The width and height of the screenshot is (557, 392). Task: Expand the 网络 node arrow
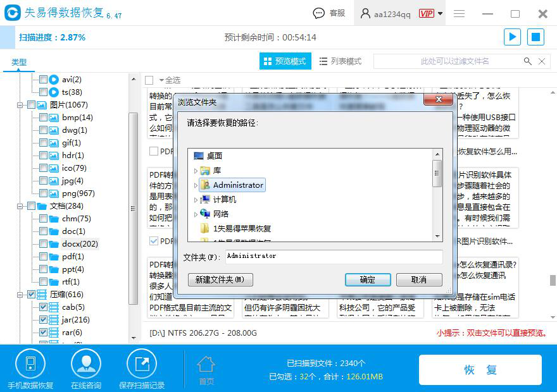(x=196, y=214)
